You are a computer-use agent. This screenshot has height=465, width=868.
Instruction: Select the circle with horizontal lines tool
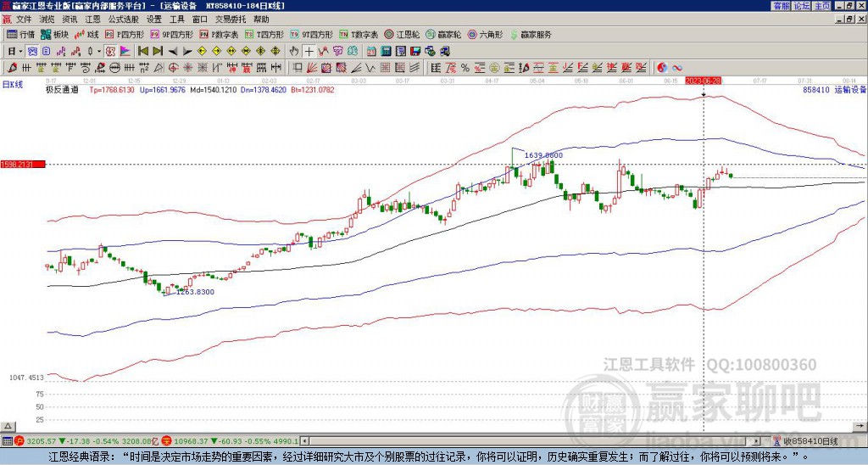pyautogui.click(x=114, y=68)
